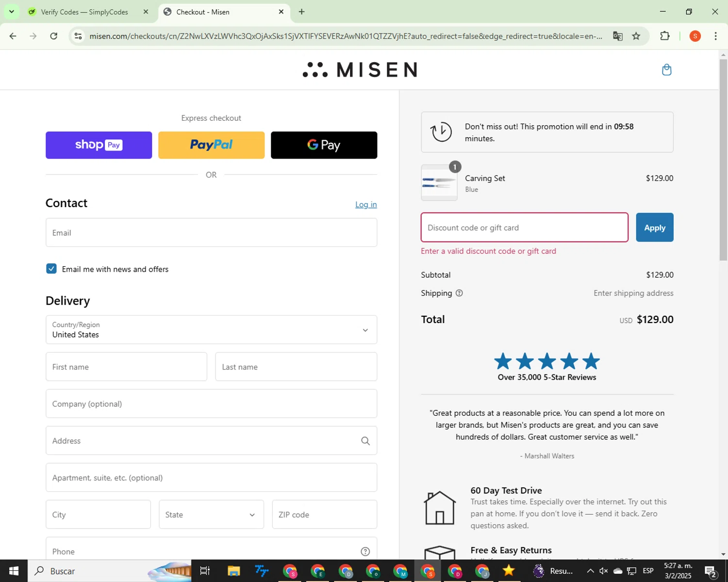Close the Verify Codes tab

point(146,12)
